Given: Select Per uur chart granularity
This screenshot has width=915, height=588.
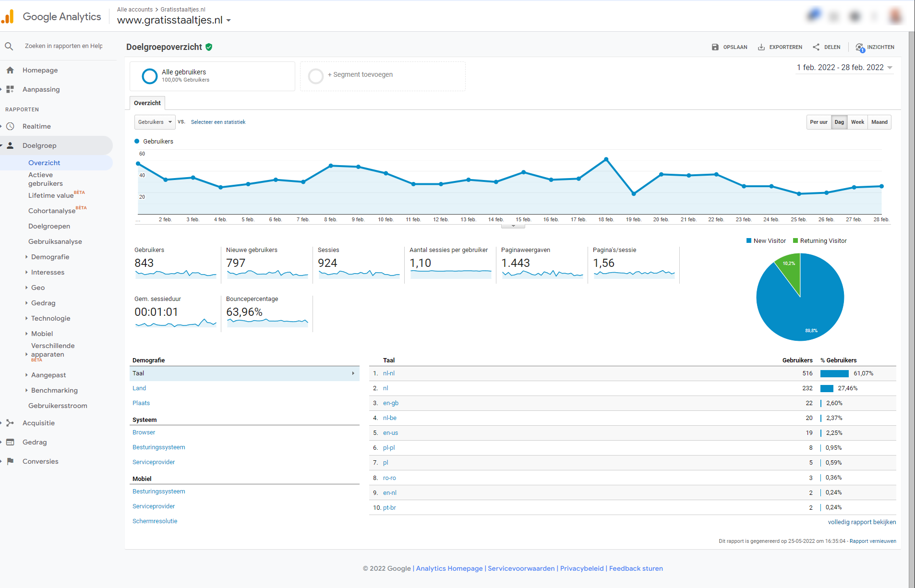Looking at the screenshot, I should click(819, 122).
